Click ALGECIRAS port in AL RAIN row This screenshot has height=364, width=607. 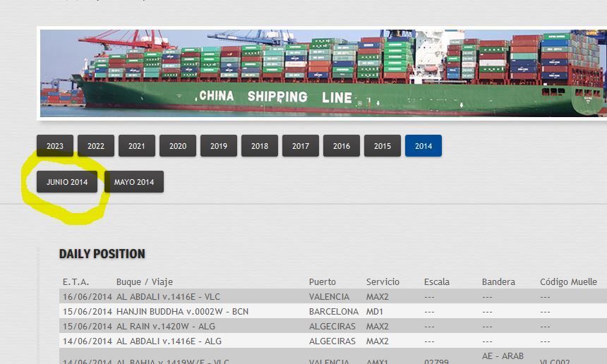click(332, 326)
